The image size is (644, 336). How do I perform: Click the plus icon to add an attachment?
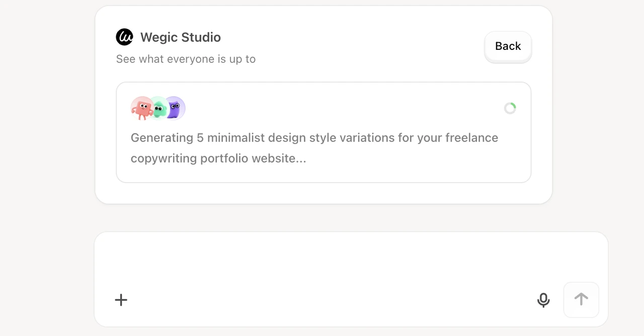tap(121, 300)
